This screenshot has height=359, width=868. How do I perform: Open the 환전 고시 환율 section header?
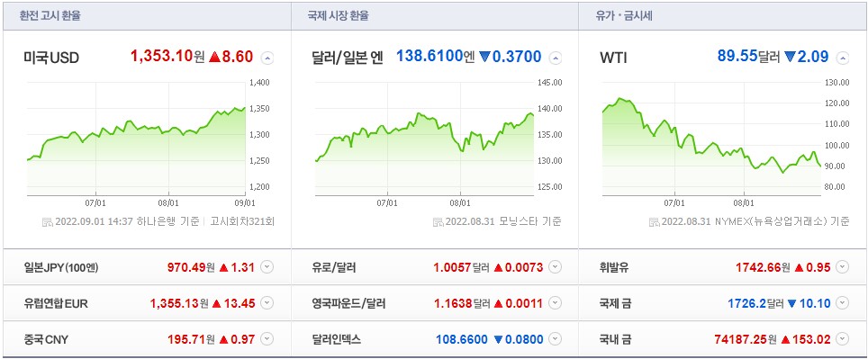[50, 16]
